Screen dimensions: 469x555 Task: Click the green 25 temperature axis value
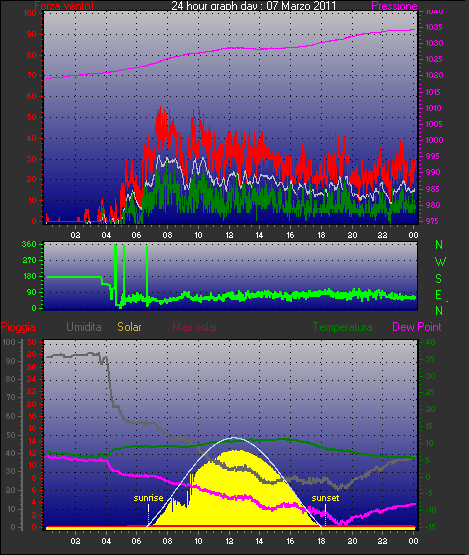coord(430,393)
